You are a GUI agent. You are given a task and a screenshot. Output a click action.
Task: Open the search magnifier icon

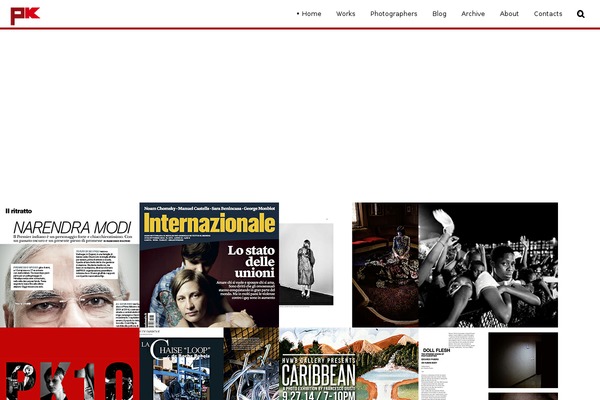[580, 14]
